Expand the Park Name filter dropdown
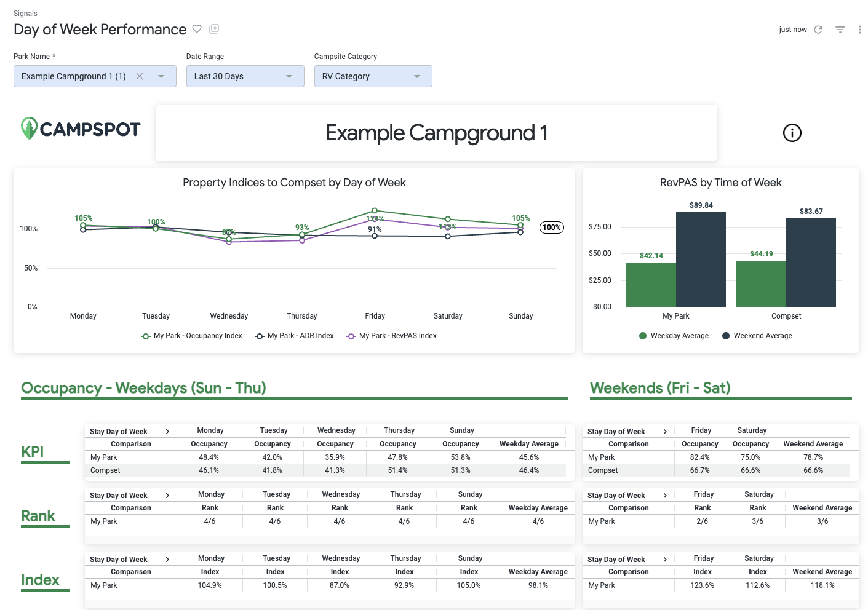 point(161,76)
